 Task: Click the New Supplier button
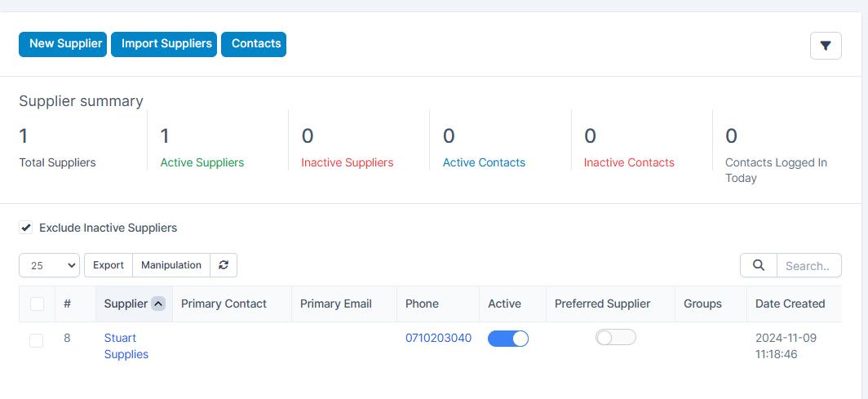(x=63, y=44)
